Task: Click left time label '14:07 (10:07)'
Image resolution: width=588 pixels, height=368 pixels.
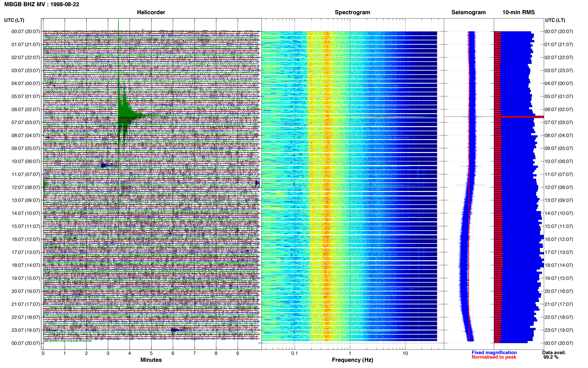Action: (x=26, y=213)
